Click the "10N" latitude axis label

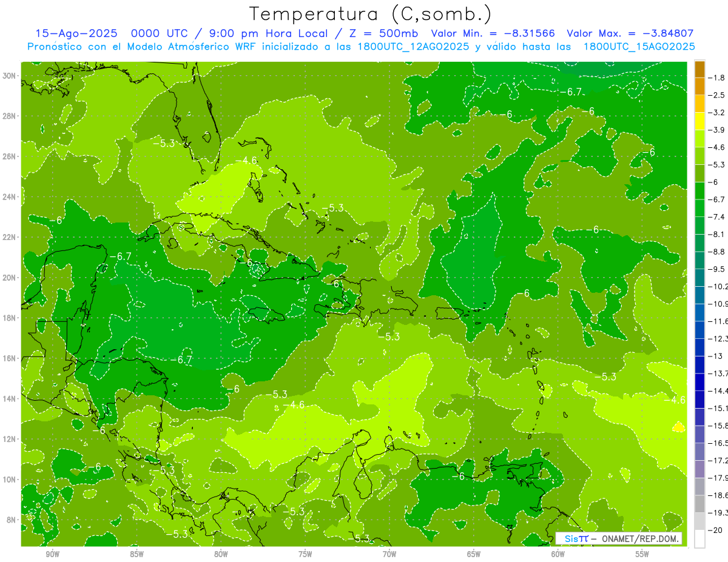point(10,480)
